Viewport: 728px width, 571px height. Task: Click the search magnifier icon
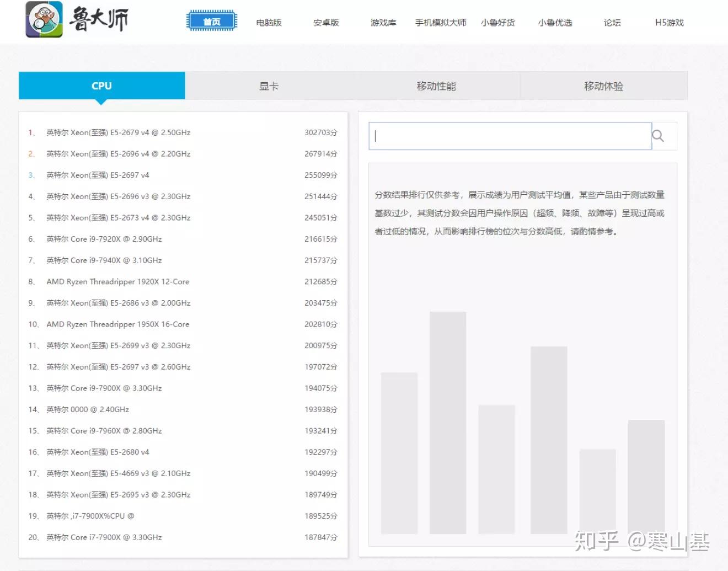click(x=658, y=136)
